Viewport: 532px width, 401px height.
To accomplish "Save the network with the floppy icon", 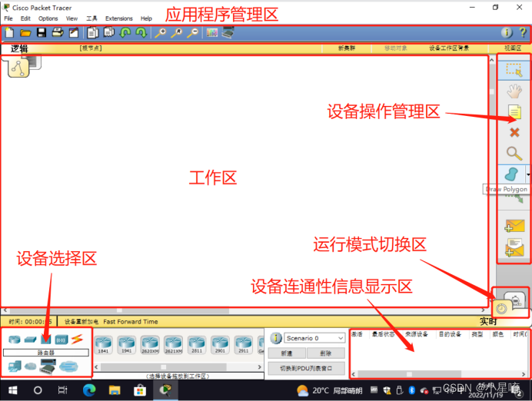I will point(42,32).
